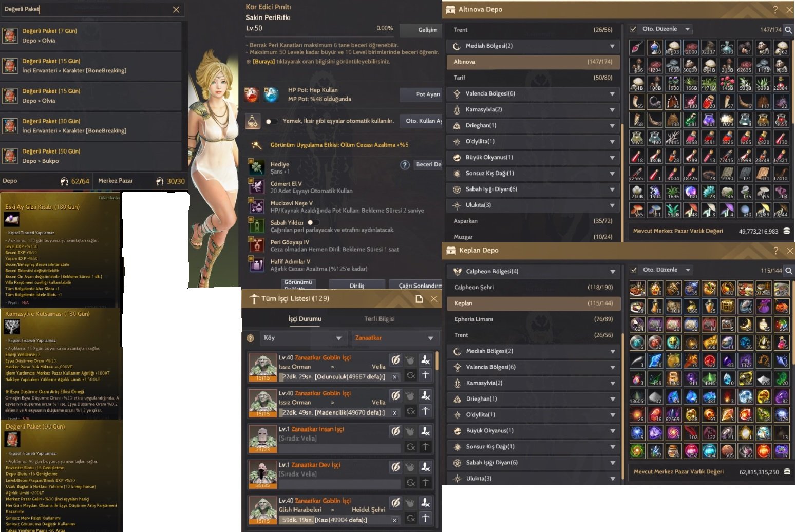Image resolution: width=795 pixels, height=532 pixels.
Task: Enable the Sabah Yıldızı toggle
Action: pos(313,222)
